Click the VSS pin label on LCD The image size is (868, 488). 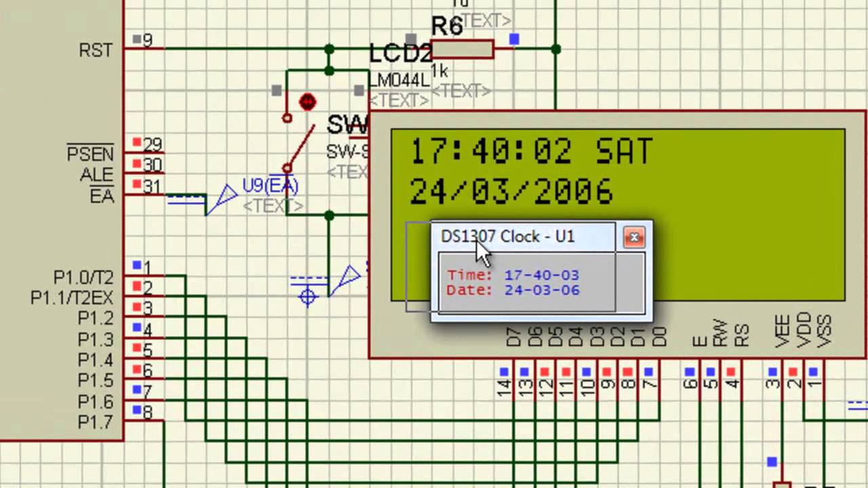point(825,331)
